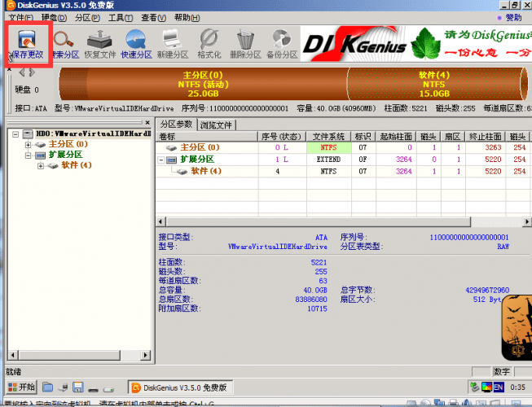Switch to the 浏览文件 tab
This screenshot has height=407, width=532.
coord(216,125)
